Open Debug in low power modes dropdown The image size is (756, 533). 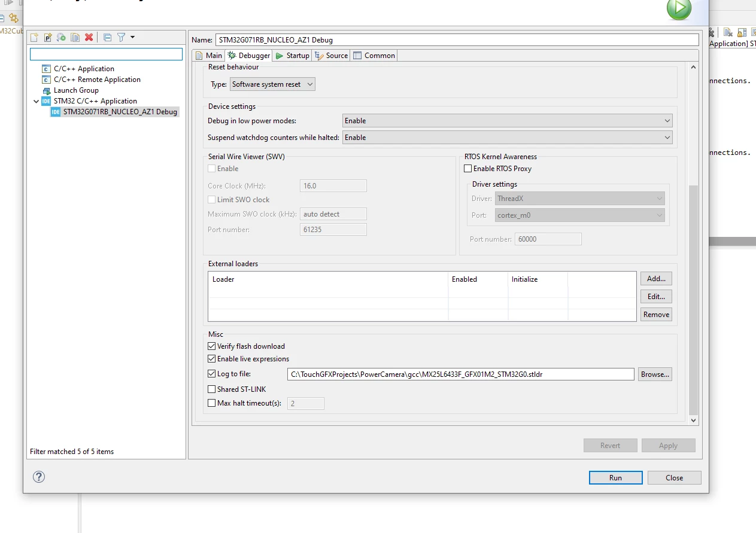(507, 121)
